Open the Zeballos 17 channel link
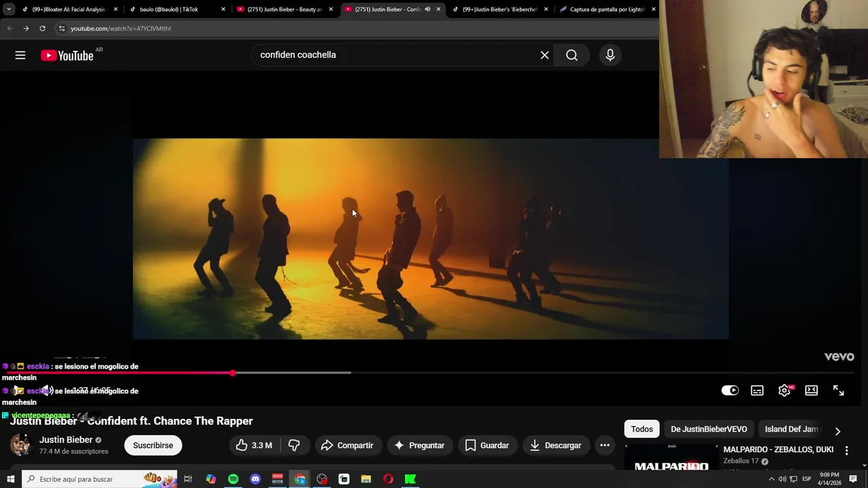Image resolution: width=868 pixels, height=488 pixels. pos(741,461)
